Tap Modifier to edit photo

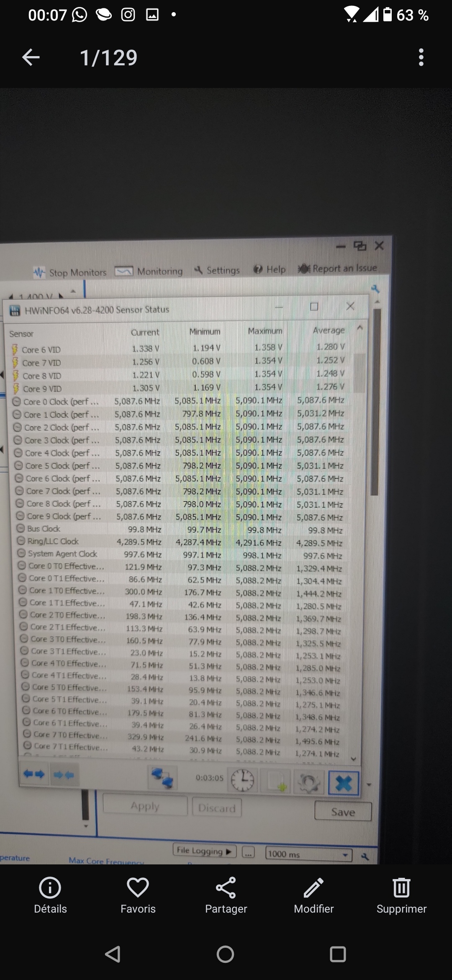pyautogui.click(x=314, y=896)
